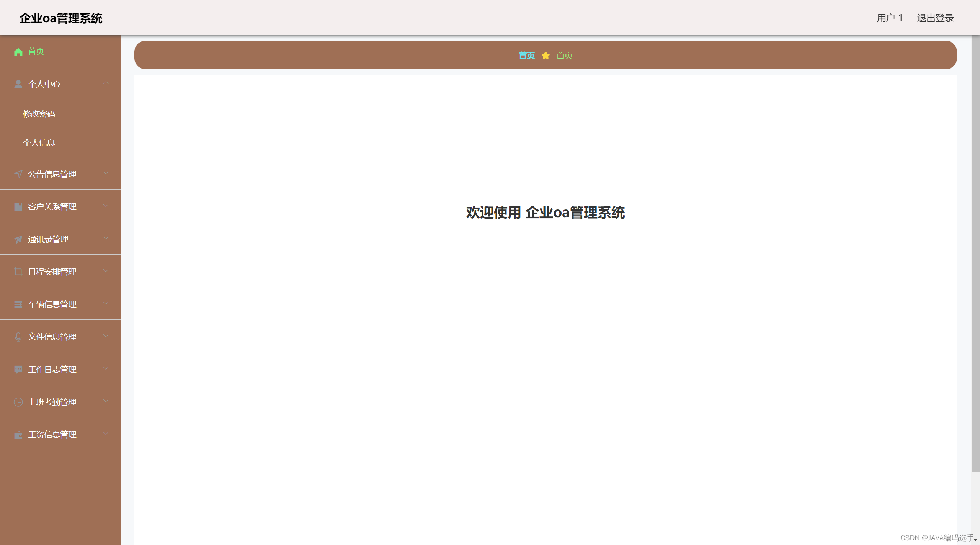Click the vertical scrollbar on the right
The width and height of the screenshot is (980, 545).
975,253
